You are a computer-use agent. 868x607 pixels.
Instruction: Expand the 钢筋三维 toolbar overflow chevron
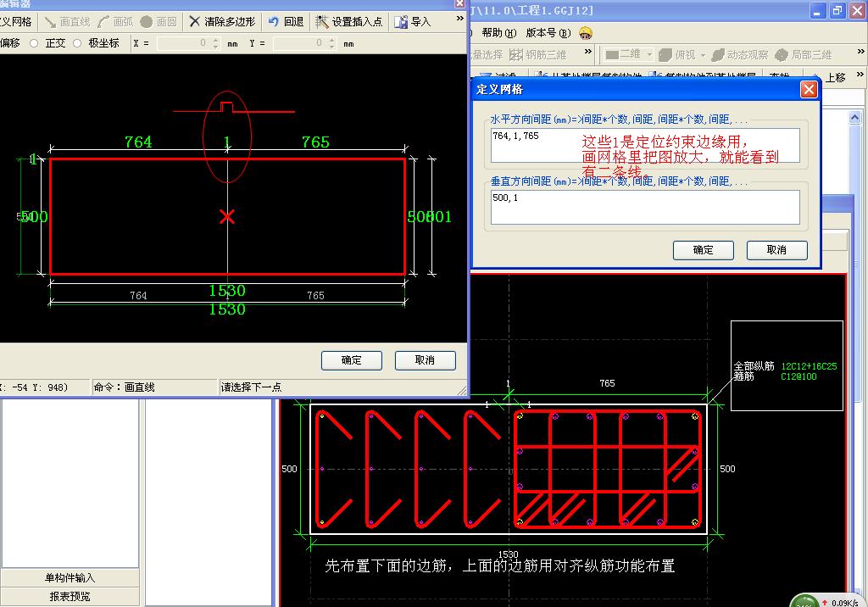(x=588, y=52)
